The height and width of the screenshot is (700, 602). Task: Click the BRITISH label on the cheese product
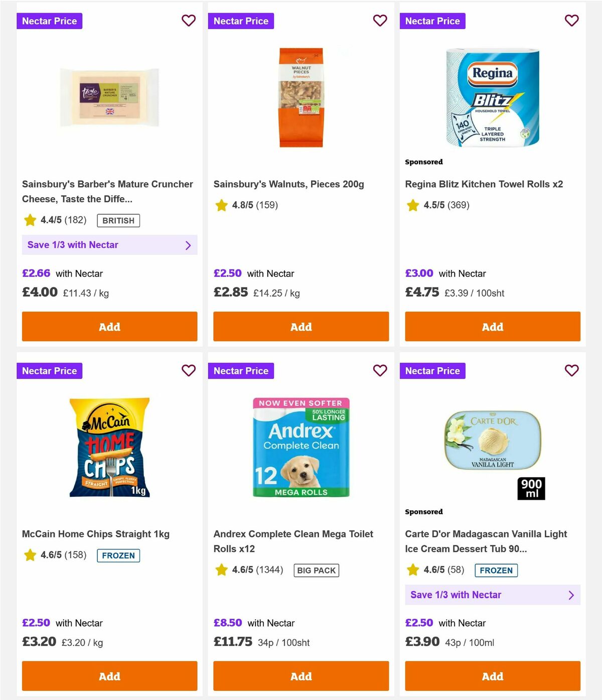click(118, 221)
